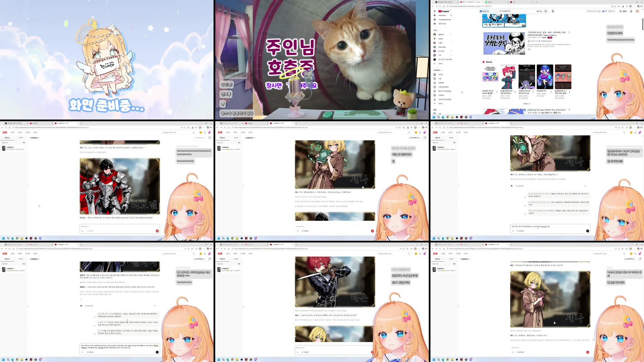Click sidebar collapse handle in knight 리오넬 frame
Image resolution: width=644 pixels, height=362 pixels.
[x=28, y=185]
